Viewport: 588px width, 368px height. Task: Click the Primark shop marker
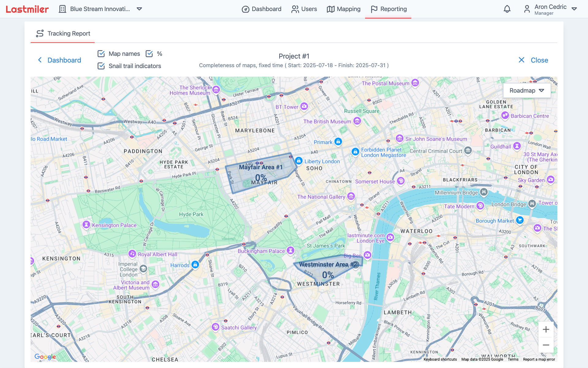(x=338, y=142)
